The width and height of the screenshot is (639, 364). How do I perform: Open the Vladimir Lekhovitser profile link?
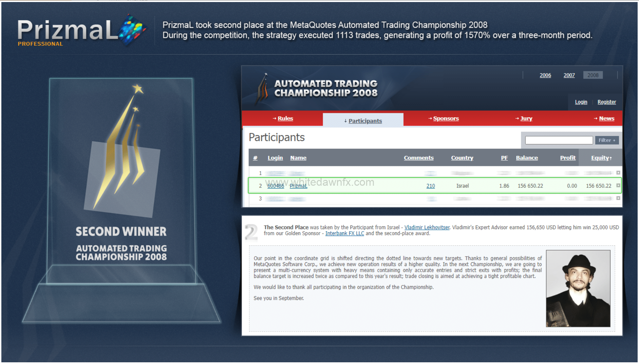(x=427, y=227)
